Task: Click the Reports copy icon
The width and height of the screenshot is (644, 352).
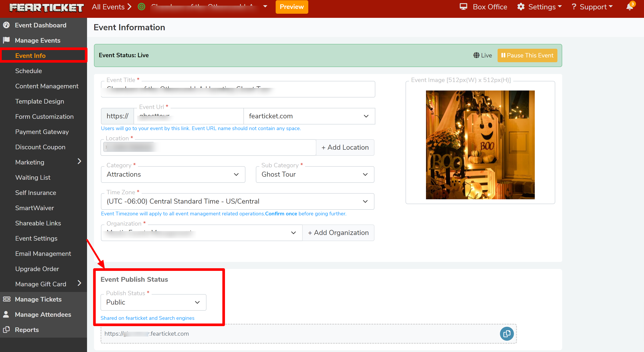Action: point(7,330)
